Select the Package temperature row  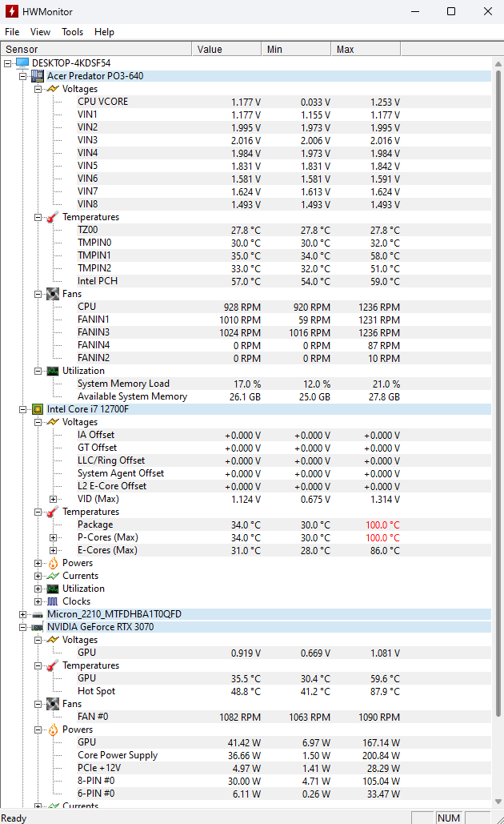[283, 525]
